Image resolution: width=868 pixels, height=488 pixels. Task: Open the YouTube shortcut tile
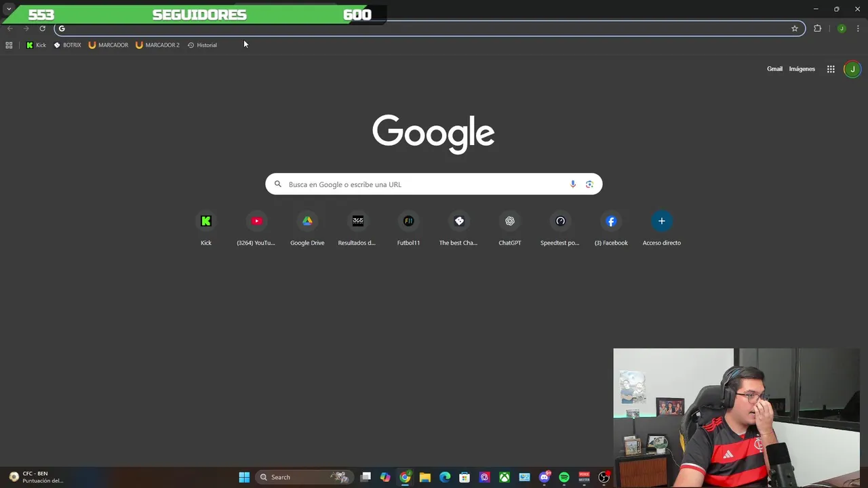coord(256,229)
